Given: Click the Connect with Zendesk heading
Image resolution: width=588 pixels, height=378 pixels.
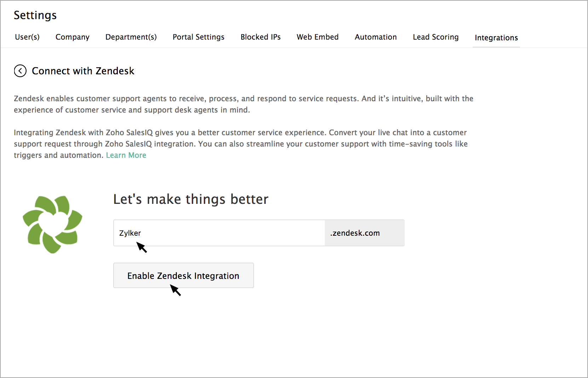Looking at the screenshot, I should [83, 71].
